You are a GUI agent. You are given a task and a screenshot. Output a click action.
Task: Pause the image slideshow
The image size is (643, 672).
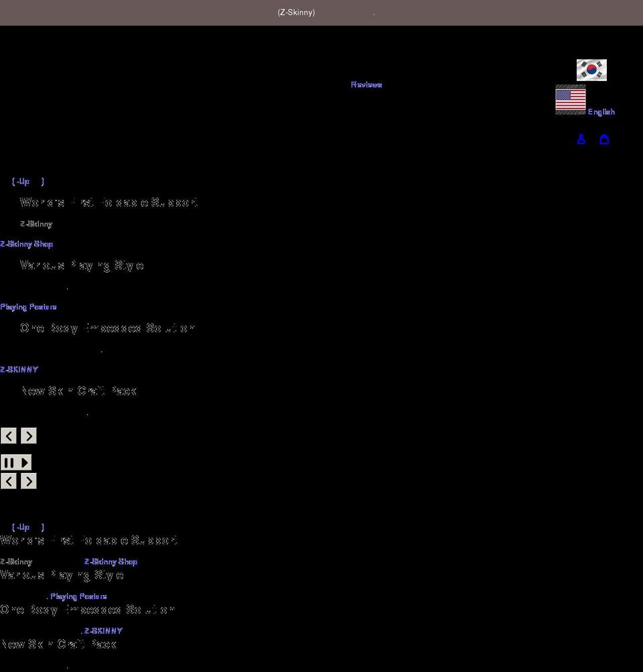coord(10,462)
